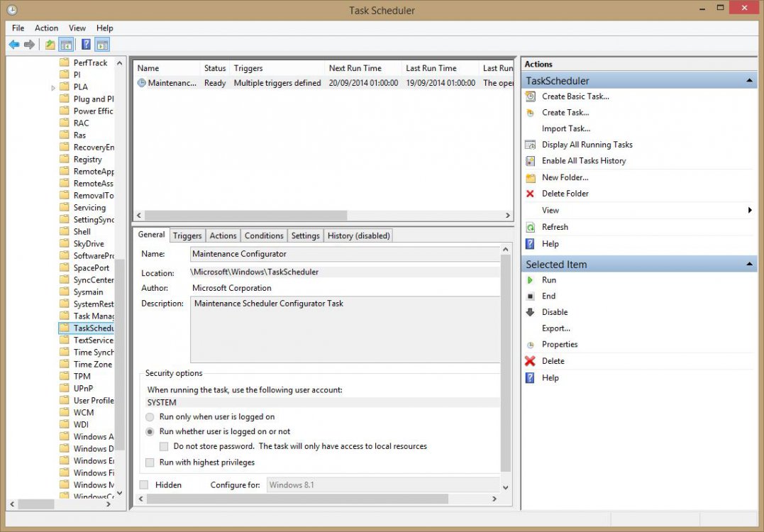Click the Display All Running Tasks icon
This screenshot has width=764, height=532.
tap(531, 145)
